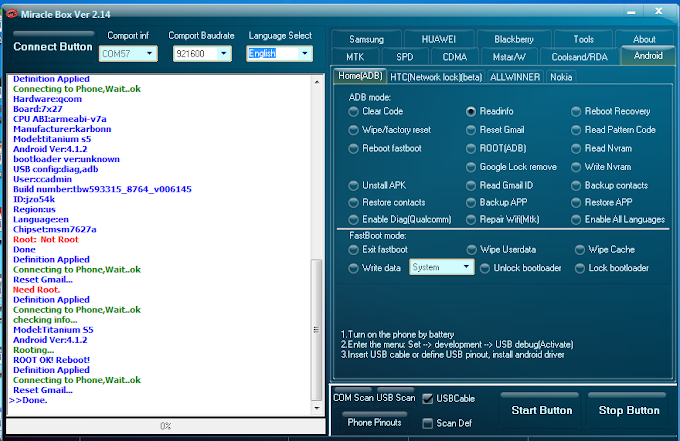
Task: Select the Android tab
Action: [648, 56]
